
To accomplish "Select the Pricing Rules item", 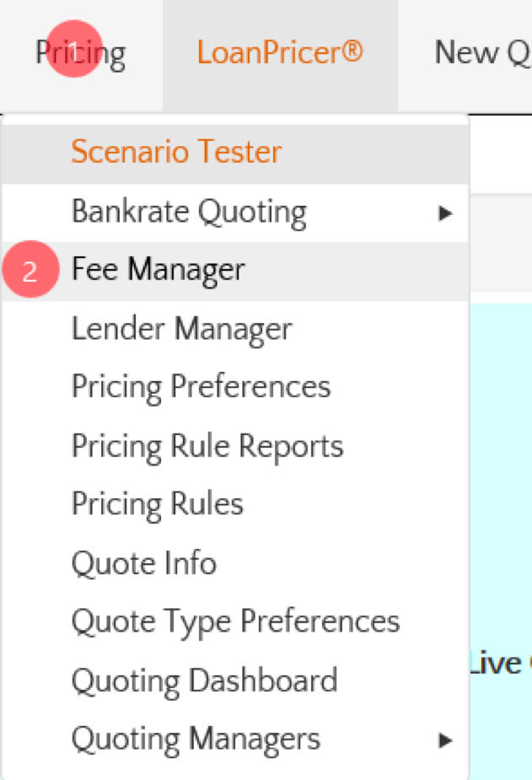I will coord(158,504).
